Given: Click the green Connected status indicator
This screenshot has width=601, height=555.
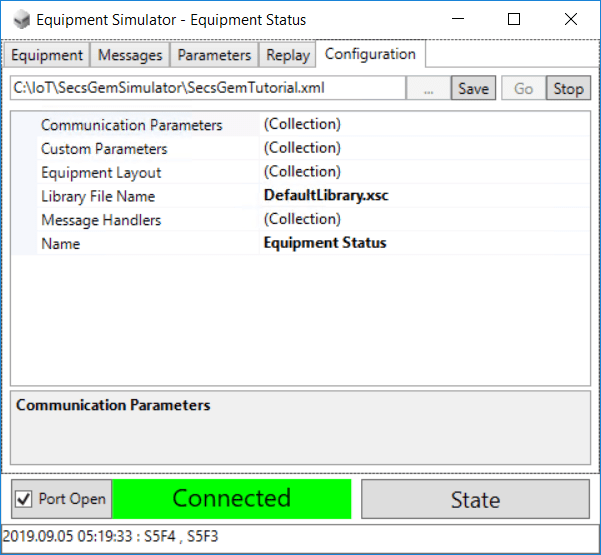Looking at the screenshot, I should [x=232, y=499].
